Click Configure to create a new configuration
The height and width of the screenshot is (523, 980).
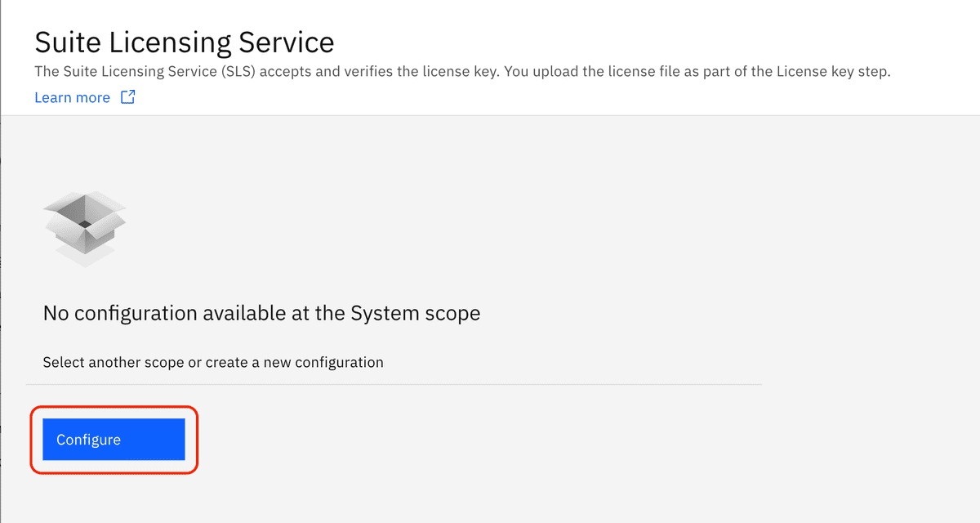113,439
